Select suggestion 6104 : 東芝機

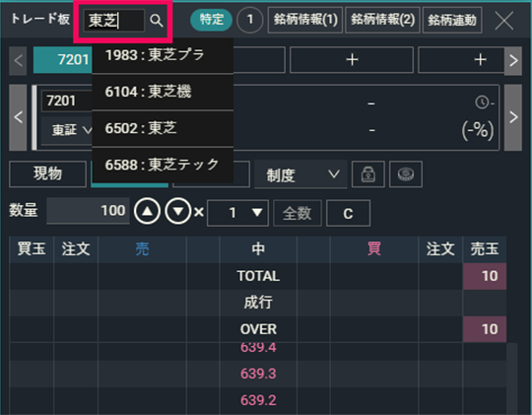click(x=163, y=92)
